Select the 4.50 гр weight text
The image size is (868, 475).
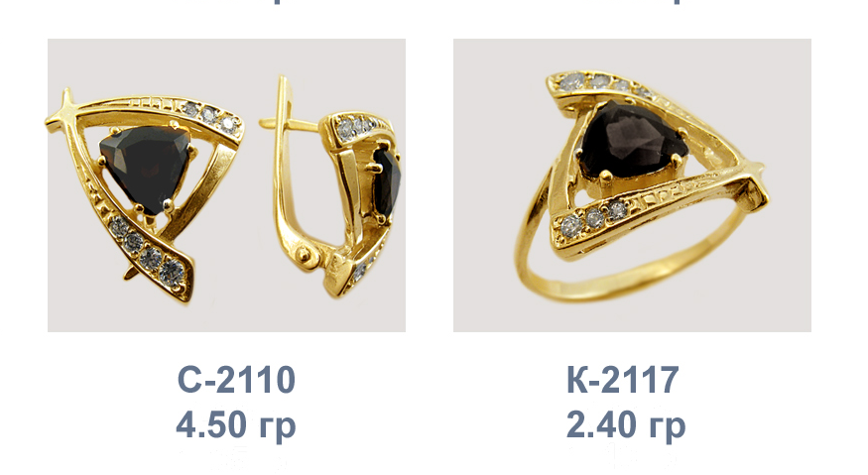click(236, 425)
